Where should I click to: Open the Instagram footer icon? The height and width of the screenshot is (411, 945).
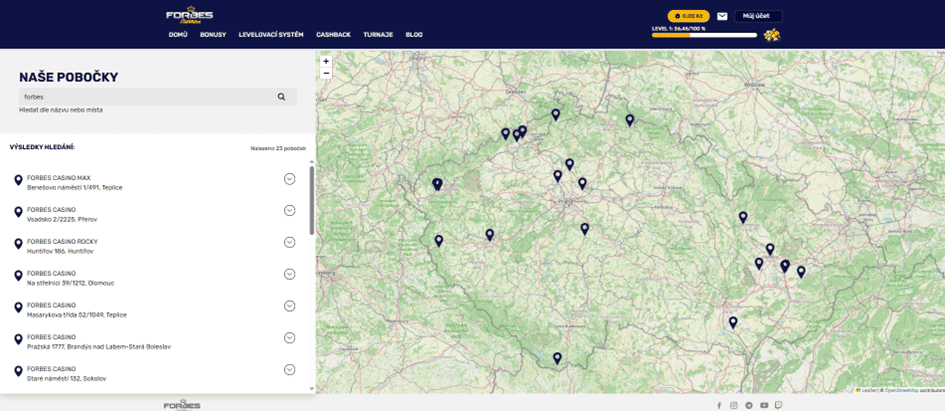coord(733,406)
